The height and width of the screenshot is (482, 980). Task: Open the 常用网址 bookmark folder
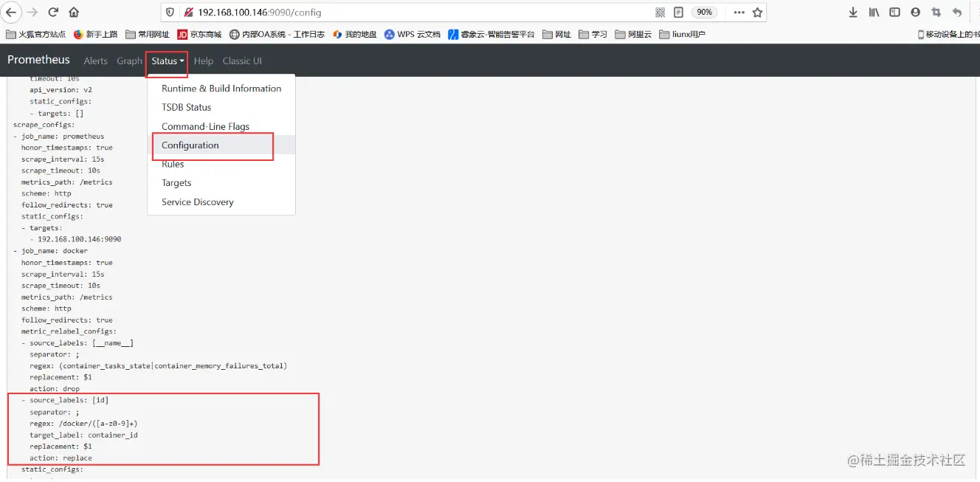[148, 34]
